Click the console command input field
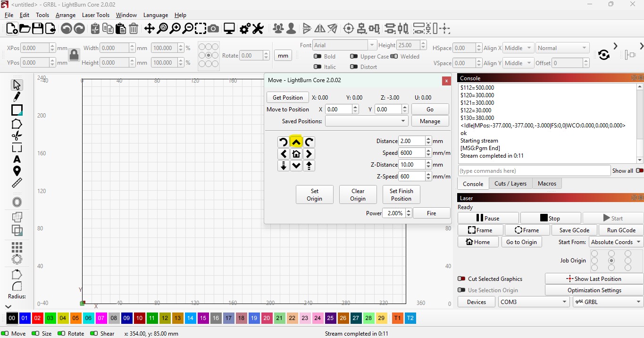The height and width of the screenshot is (338, 644). tap(534, 171)
